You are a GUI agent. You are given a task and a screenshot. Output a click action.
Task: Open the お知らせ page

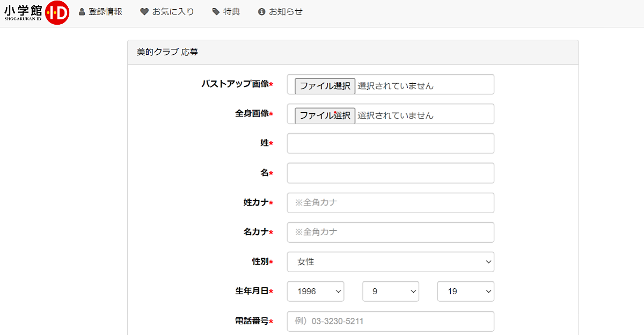click(x=286, y=12)
